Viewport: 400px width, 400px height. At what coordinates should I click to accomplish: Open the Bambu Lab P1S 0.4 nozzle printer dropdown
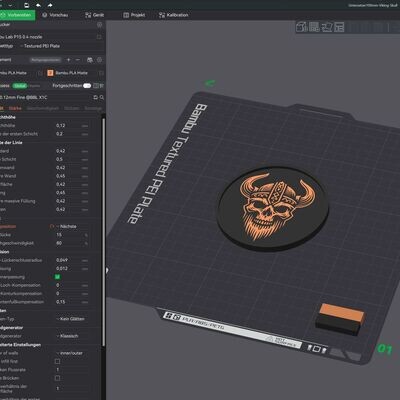click(47, 37)
